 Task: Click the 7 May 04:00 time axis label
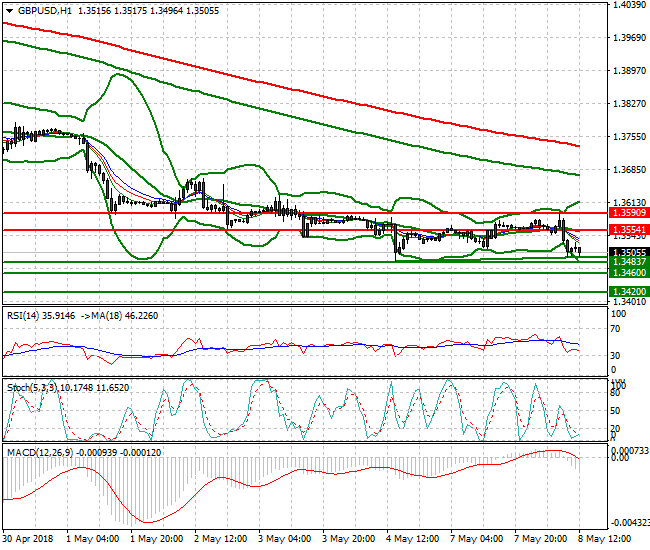click(x=476, y=539)
